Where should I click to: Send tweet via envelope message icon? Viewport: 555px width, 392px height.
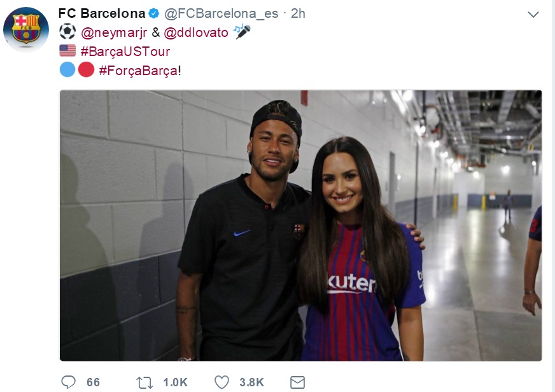[x=297, y=382]
